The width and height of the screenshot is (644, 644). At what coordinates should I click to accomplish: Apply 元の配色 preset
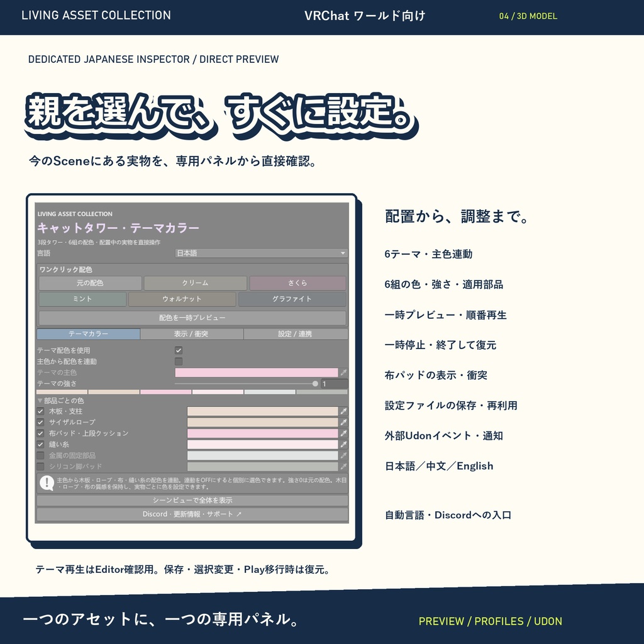pyautogui.click(x=90, y=283)
